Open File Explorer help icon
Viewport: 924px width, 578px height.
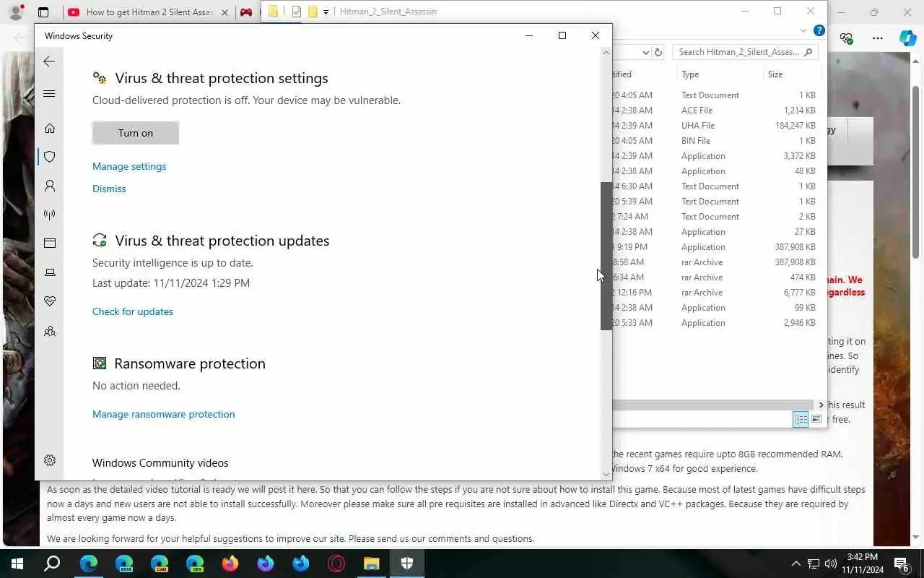[x=819, y=30]
